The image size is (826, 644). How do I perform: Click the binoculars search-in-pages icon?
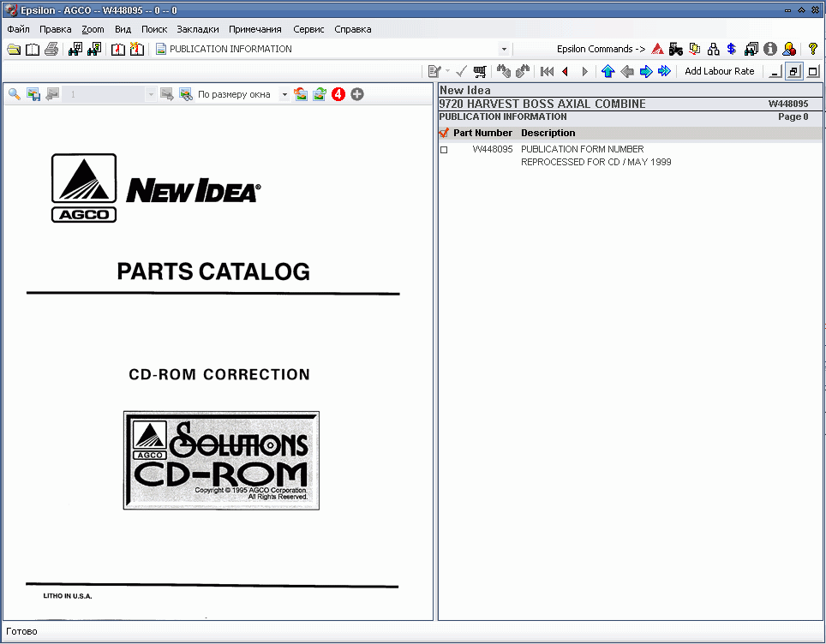point(93,49)
